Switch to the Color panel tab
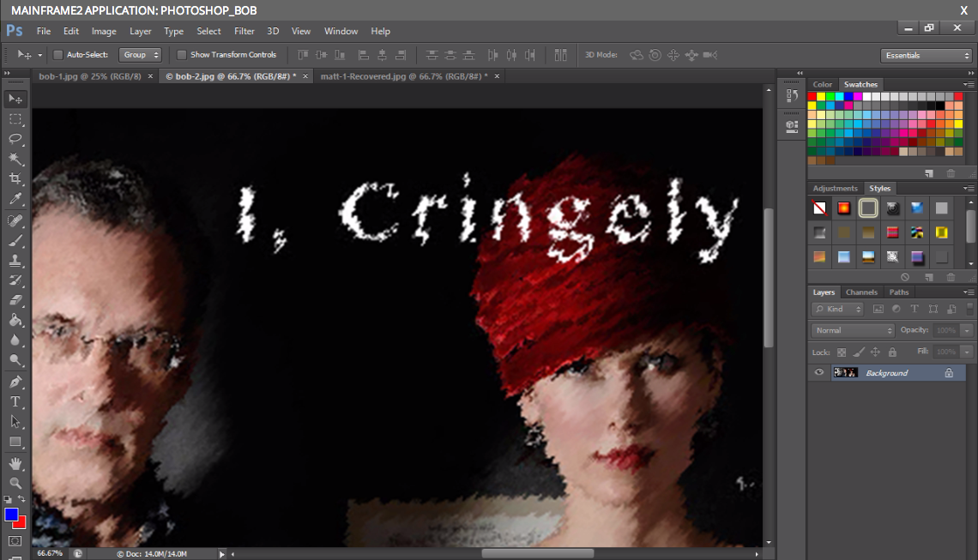Image resolution: width=978 pixels, height=560 pixels. (822, 84)
